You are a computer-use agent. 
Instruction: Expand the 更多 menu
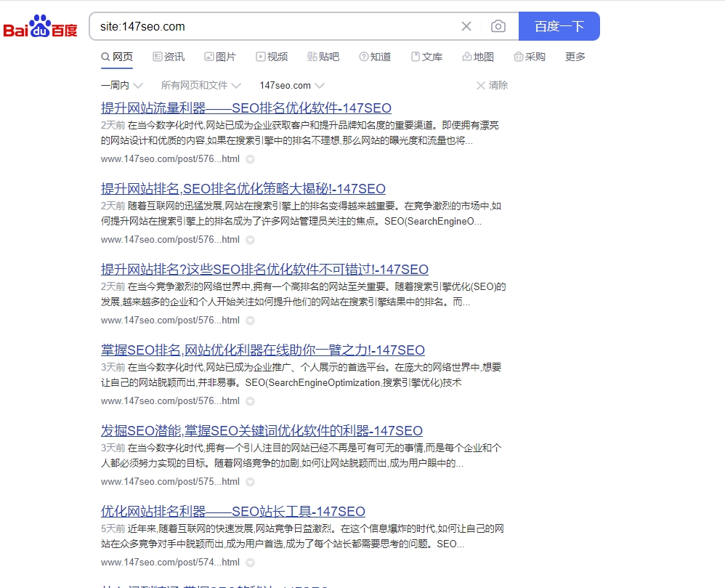click(575, 57)
